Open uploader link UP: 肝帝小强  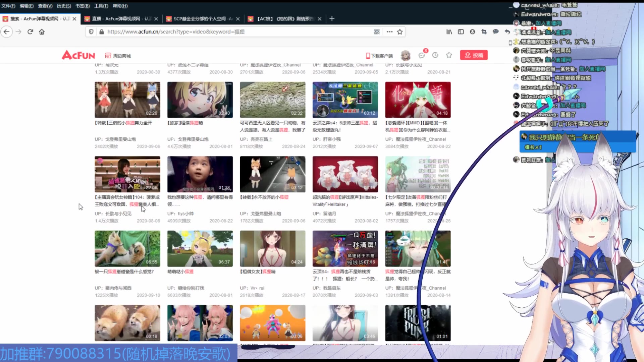pyautogui.click(x=327, y=139)
